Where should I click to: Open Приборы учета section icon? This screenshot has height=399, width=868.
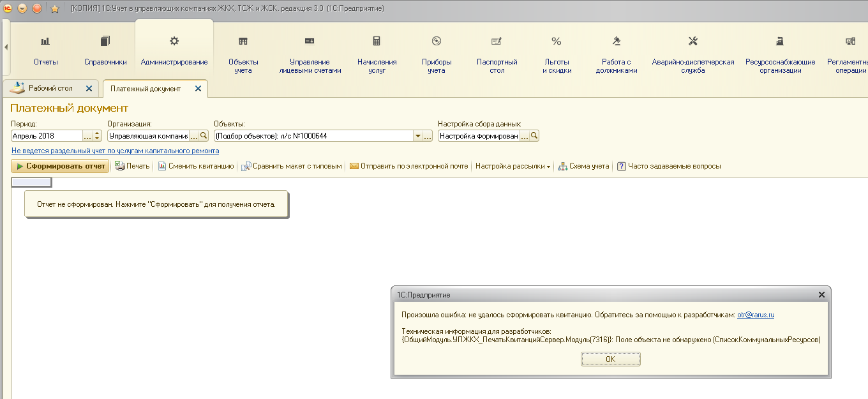coord(437,41)
